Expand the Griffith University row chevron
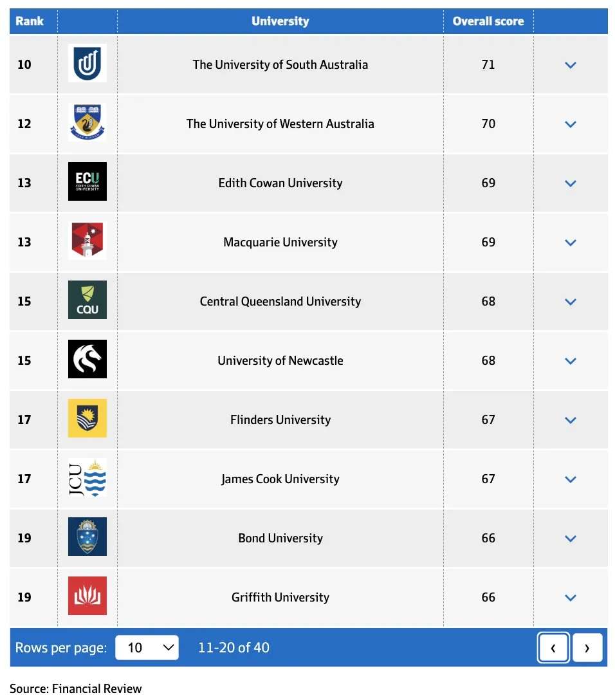The height and width of the screenshot is (700, 615). (570, 598)
